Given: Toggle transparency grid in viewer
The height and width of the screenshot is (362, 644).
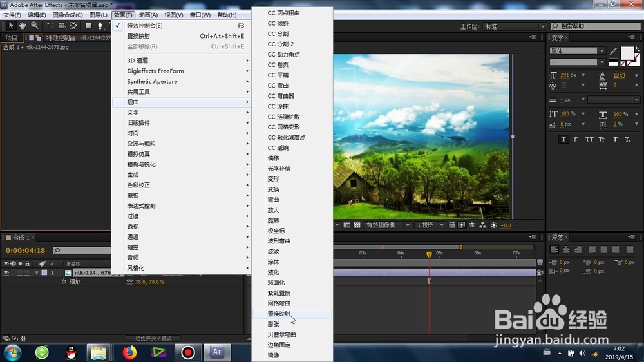Looking at the screenshot, I should tap(357, 225).
